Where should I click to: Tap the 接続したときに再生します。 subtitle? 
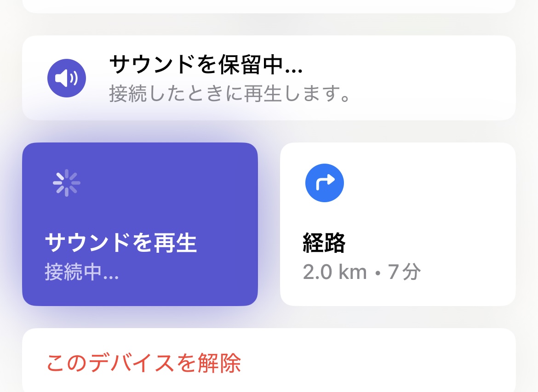click(230, 94)
